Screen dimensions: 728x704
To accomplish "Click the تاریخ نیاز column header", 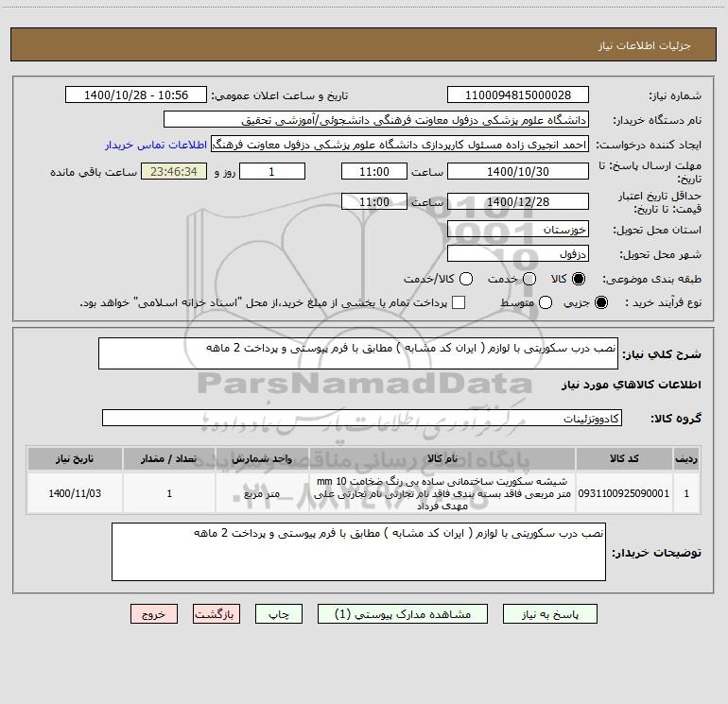I will (75, 458).
